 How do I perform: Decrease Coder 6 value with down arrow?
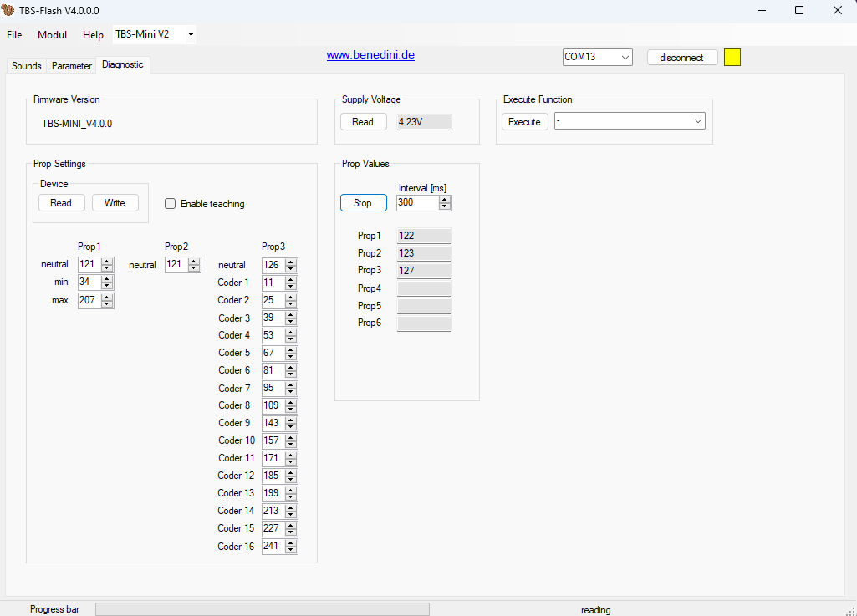pos(291,374)
